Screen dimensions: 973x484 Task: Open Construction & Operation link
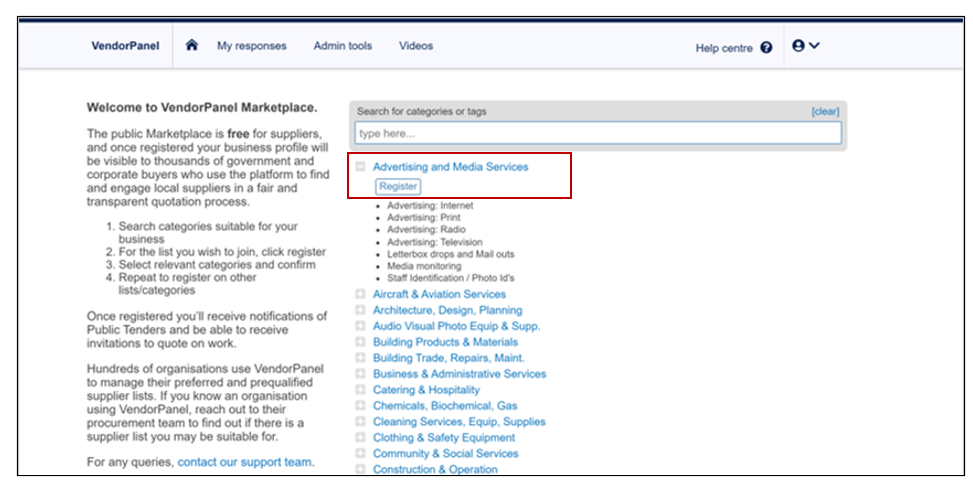(435, 470)
